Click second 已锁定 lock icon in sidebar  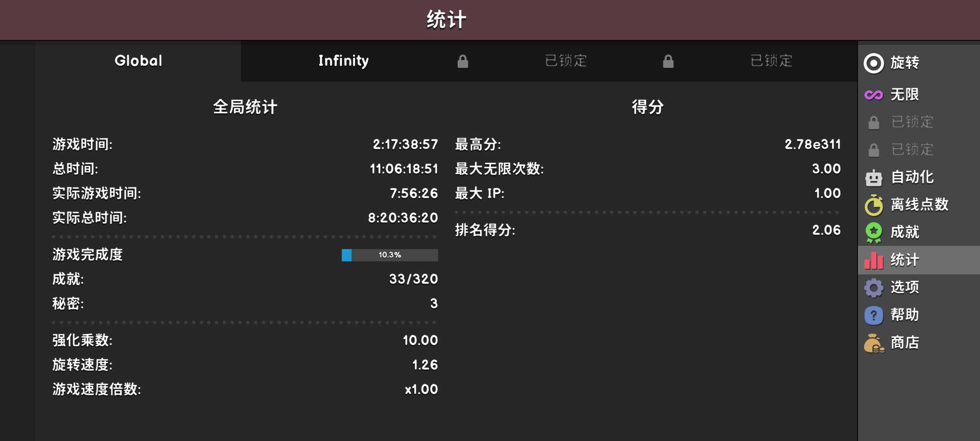pos(874,150)
